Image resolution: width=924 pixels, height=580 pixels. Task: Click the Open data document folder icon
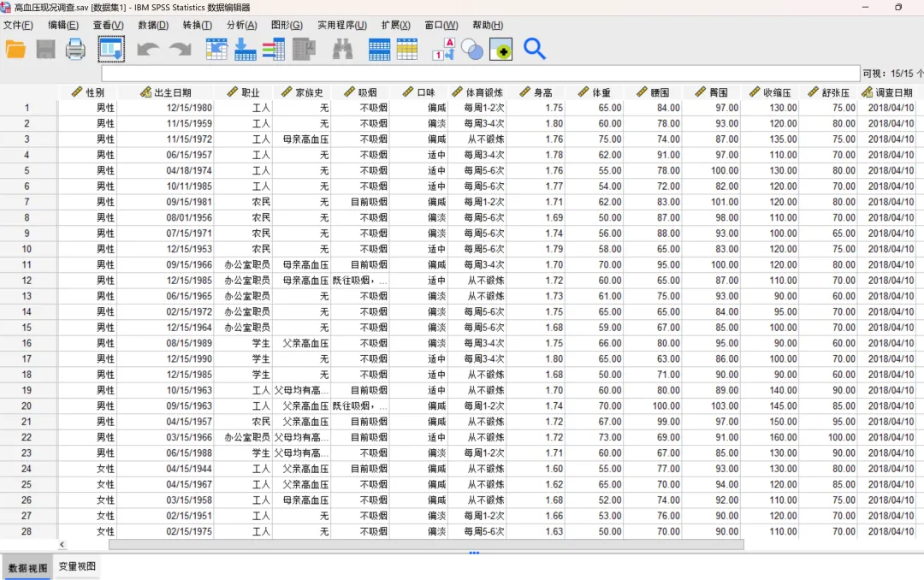point(16,50)
